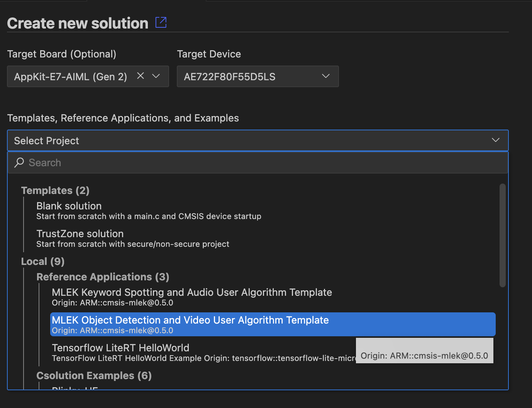Open the Target Device AE722F80F55D5LS dropdown
532x408 pixels.
click(x=258, y=76)
